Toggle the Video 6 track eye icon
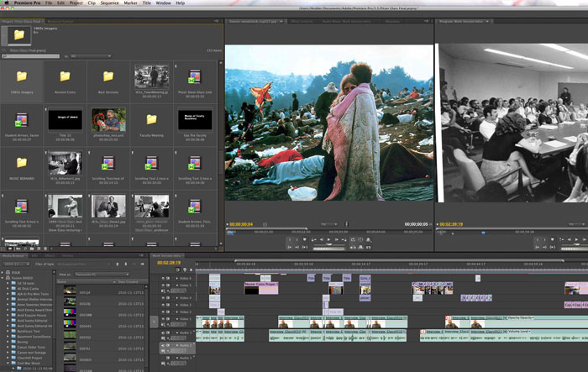The height and width of the screenshot is (372, 588). 163,278
